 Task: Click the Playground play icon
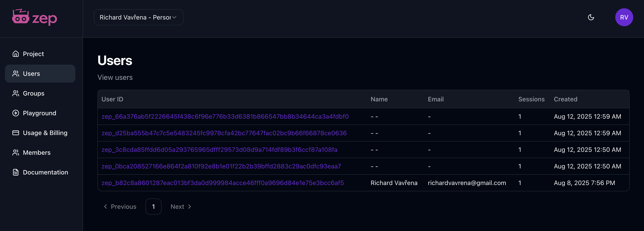pos(16,113)
